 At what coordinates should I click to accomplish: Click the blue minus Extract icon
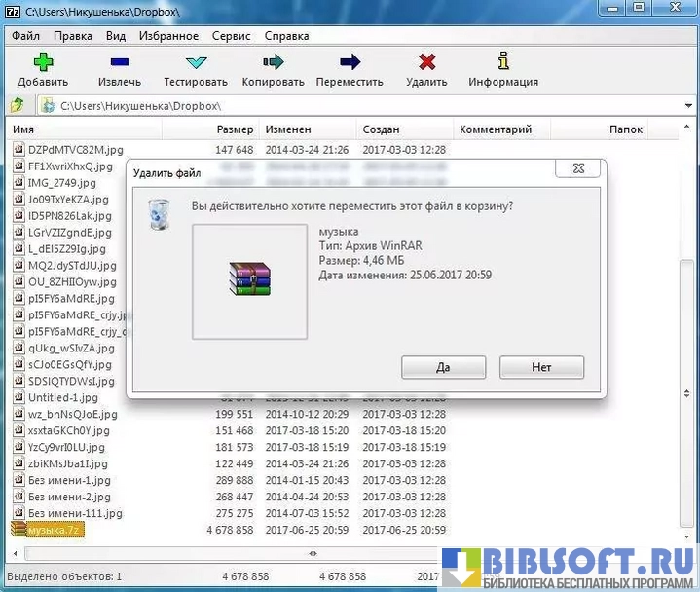click(120, 63)
